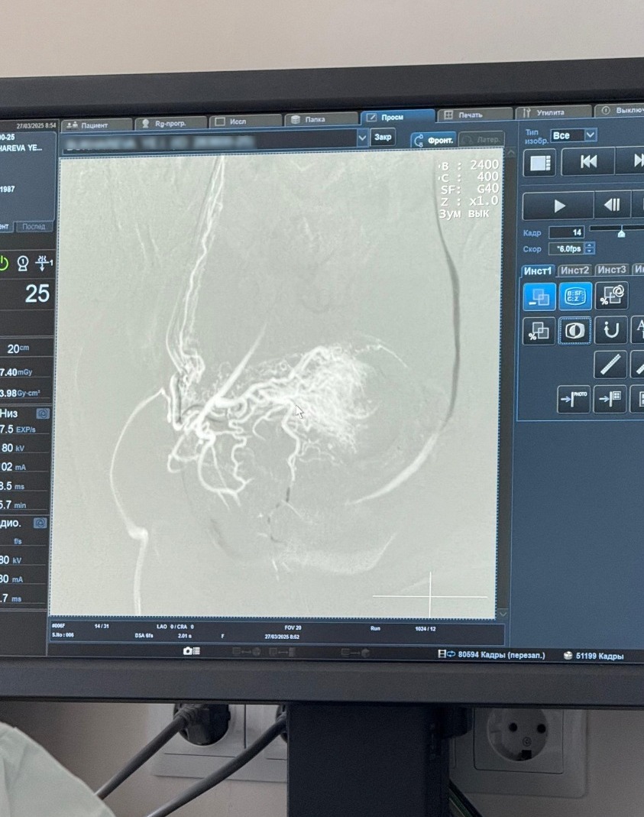
Task: Click the 'Закр' button
Action: (x=383, y=138)
